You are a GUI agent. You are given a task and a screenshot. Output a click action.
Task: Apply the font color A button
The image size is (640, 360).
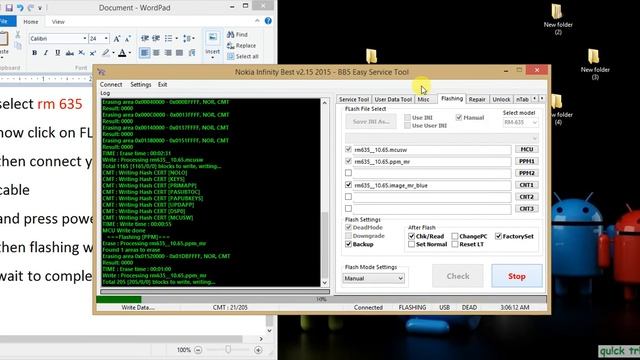tap(122, 53)
